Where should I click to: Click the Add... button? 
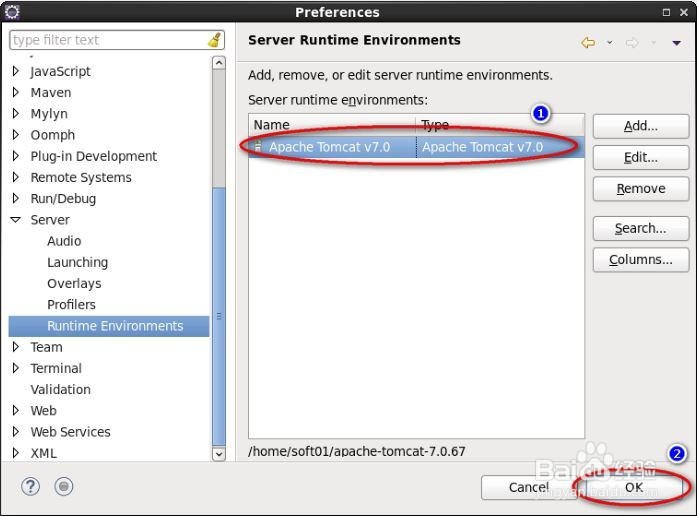coord(641,126)
